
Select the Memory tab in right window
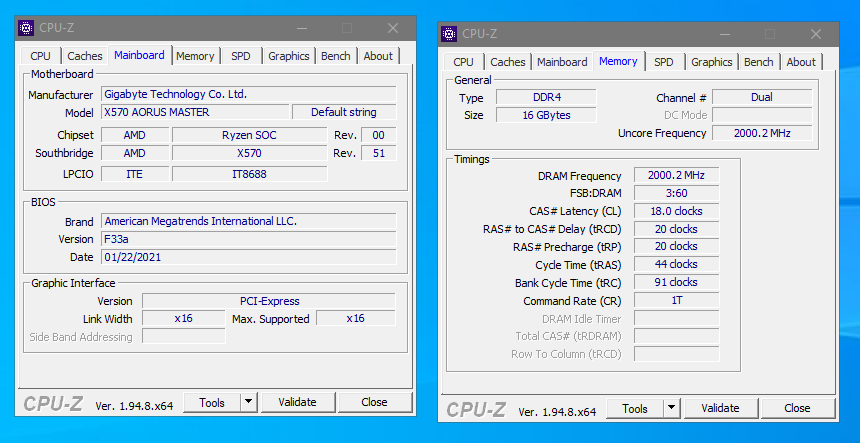click(618, 61)
